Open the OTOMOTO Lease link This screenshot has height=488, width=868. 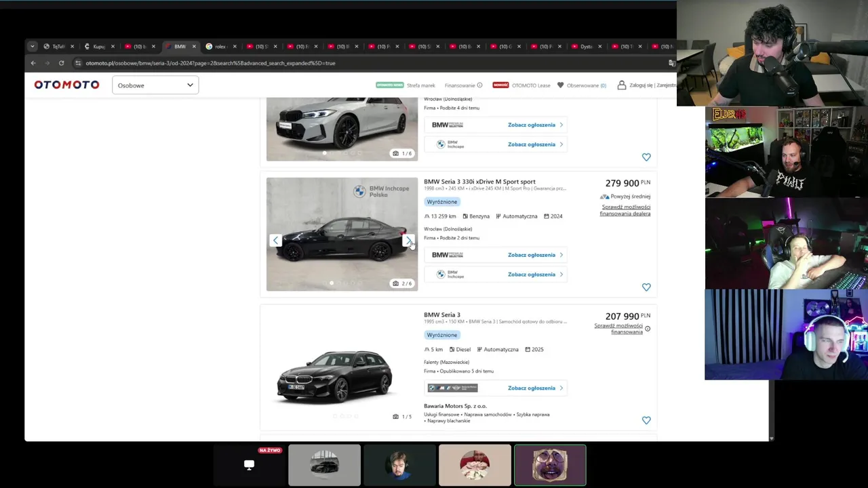531,85
